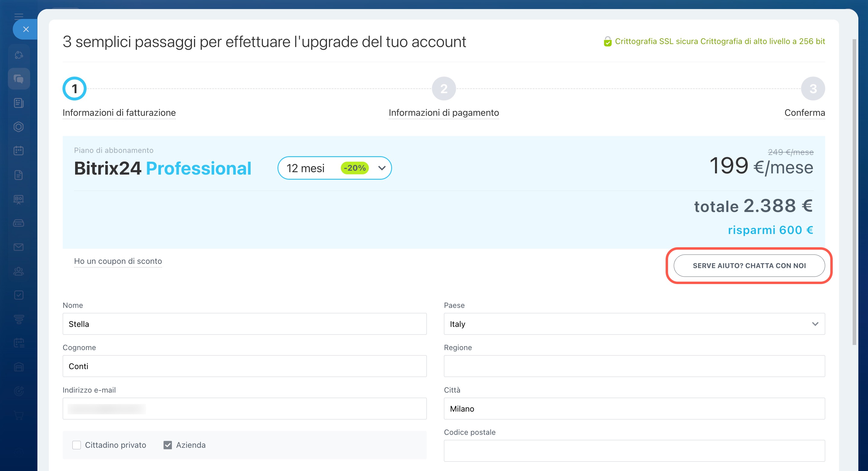Check the Cittadino privato checkbox

tap(77, 445)
